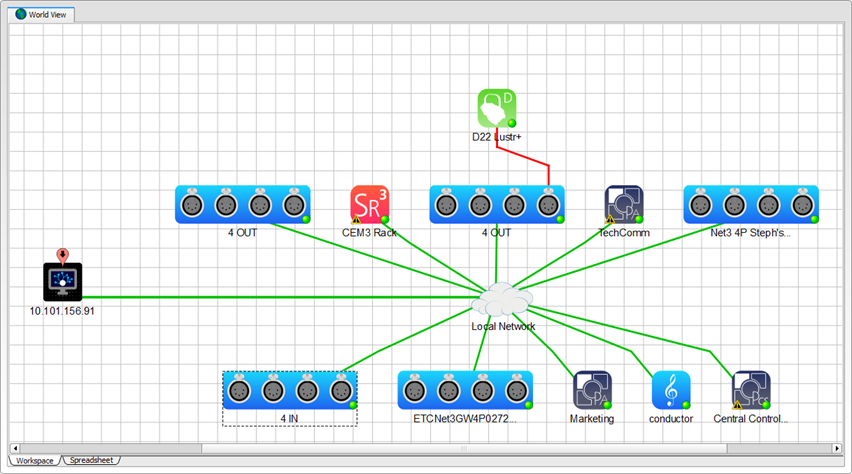Viewport: 852px width, 474px height.
Task: Click the vertical scrollbar up arrow
Action: 845,30
